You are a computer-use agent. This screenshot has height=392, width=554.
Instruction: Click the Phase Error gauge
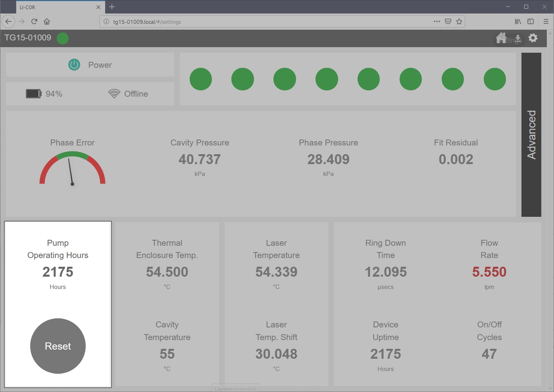pyautogui.click(x=72, y=170)
